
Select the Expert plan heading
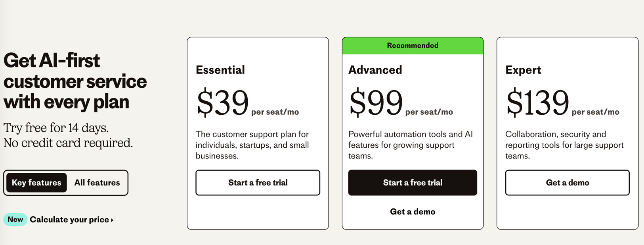point(523,70)
